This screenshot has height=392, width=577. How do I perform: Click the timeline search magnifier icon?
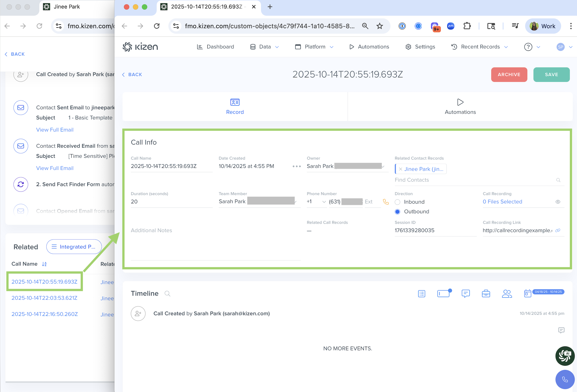click(167, 293)
